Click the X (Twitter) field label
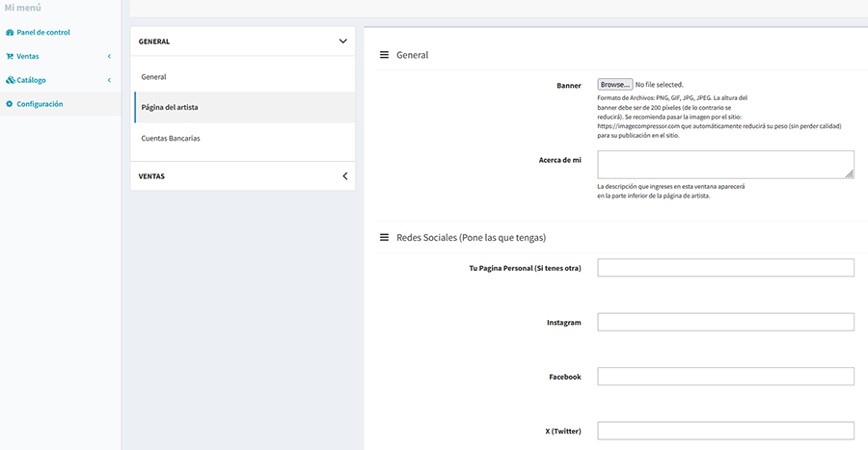This screenshot has height=450, width=868. (x=563, y=431)
